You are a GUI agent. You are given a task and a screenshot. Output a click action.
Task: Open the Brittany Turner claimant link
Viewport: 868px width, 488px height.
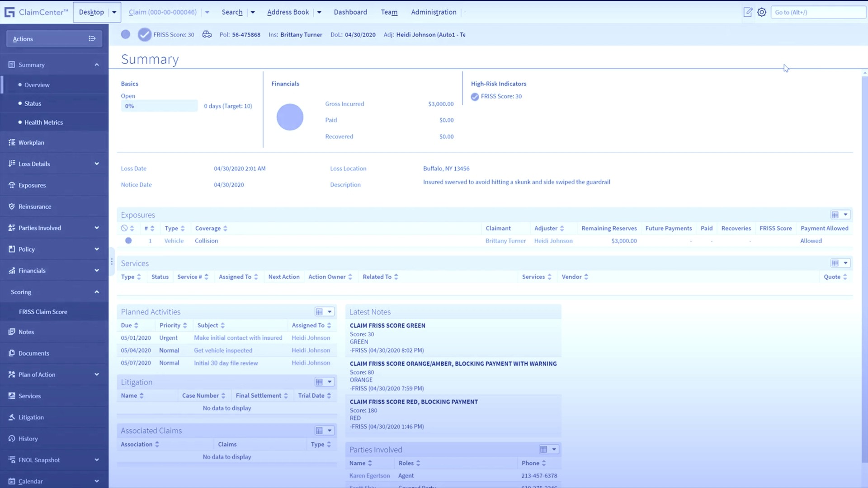(x=505, y=241)
